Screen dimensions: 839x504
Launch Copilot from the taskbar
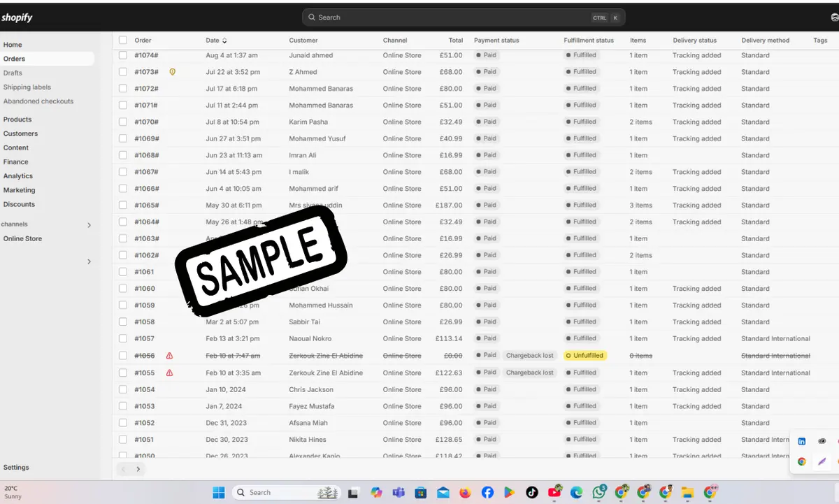pyautogui.click(x=377, y=492)
